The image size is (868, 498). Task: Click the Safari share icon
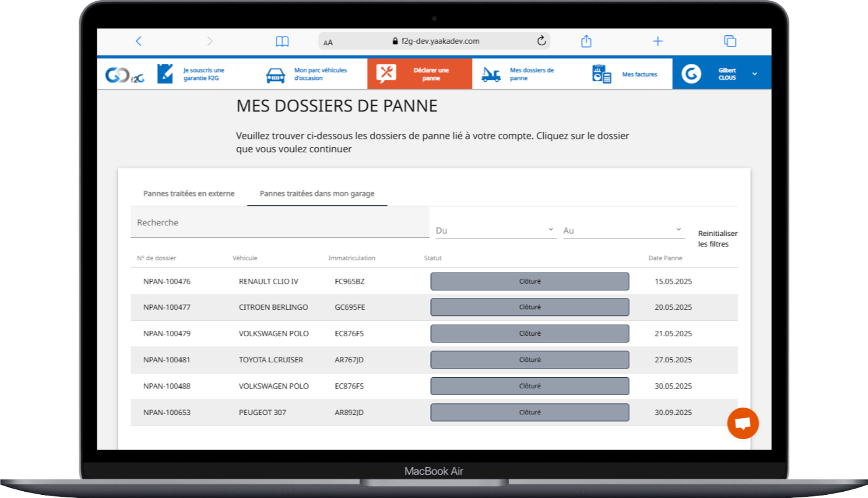tap(587, 41)
